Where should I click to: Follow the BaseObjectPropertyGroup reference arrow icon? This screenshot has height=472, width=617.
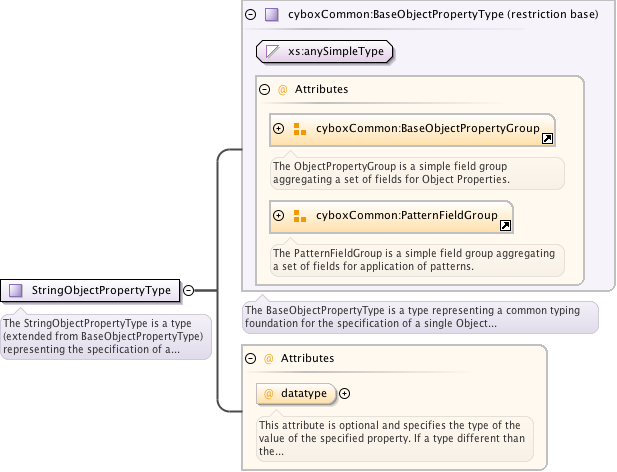coord(547,139)
